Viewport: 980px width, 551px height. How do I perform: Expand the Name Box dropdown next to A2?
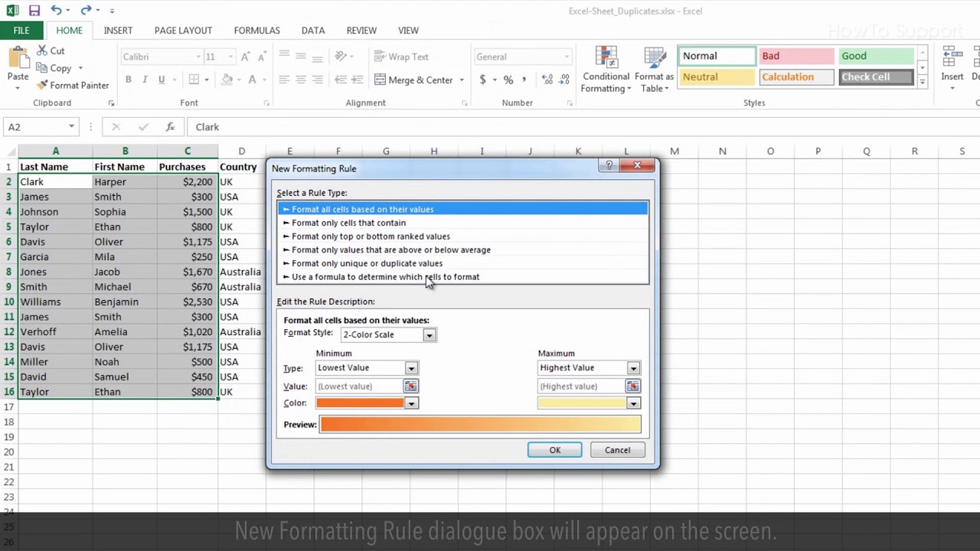point(71,127)
